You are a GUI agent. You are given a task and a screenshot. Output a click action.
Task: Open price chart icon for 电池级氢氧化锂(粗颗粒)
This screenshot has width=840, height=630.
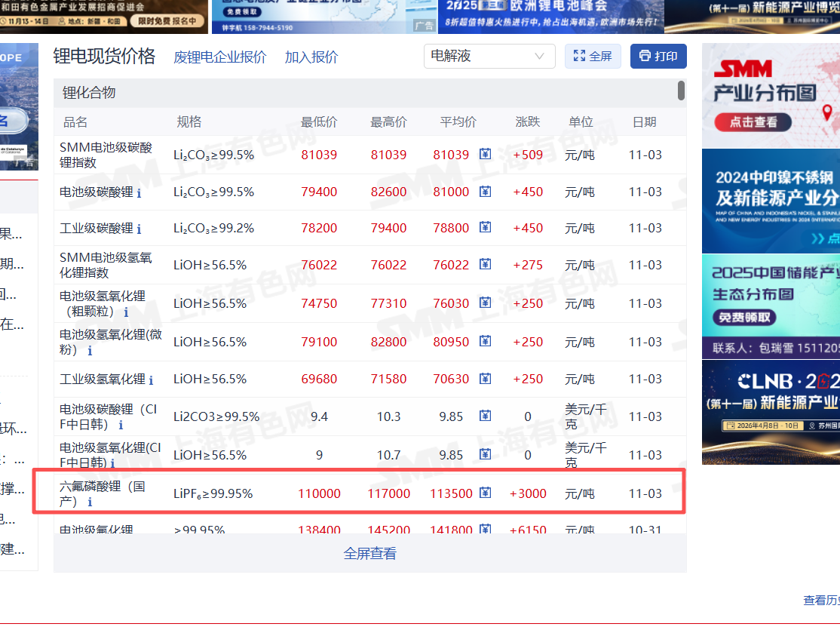click(485, 303)
